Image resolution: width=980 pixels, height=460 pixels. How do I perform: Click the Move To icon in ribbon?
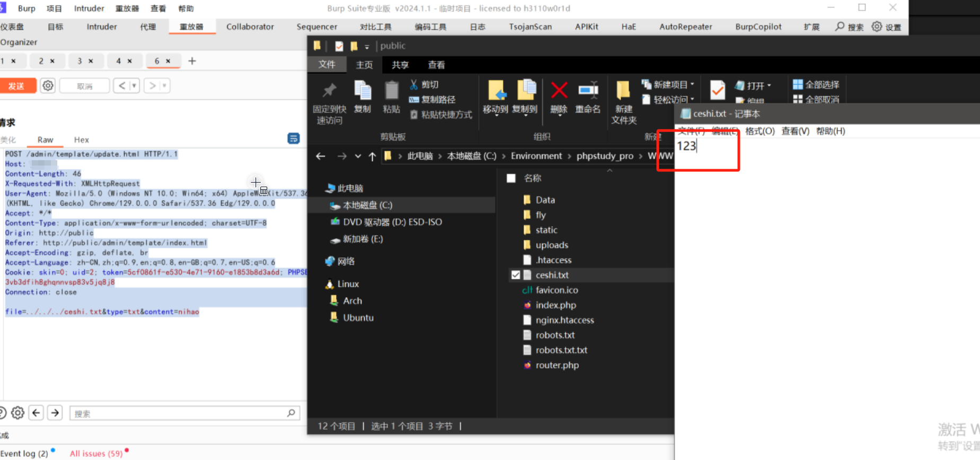(496, 97)
